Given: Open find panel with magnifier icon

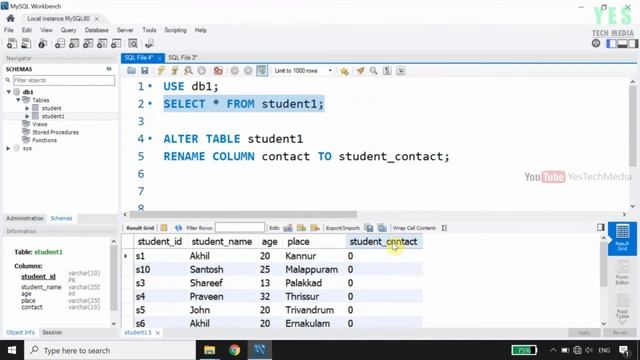Looking at the screenshot, I should (x=373, y=71).
